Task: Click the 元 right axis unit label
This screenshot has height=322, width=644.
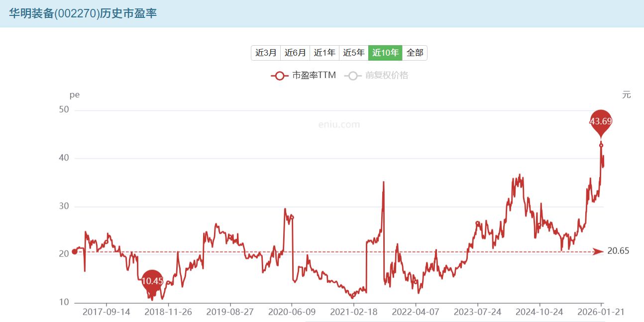Action: [x=627, y=94]
